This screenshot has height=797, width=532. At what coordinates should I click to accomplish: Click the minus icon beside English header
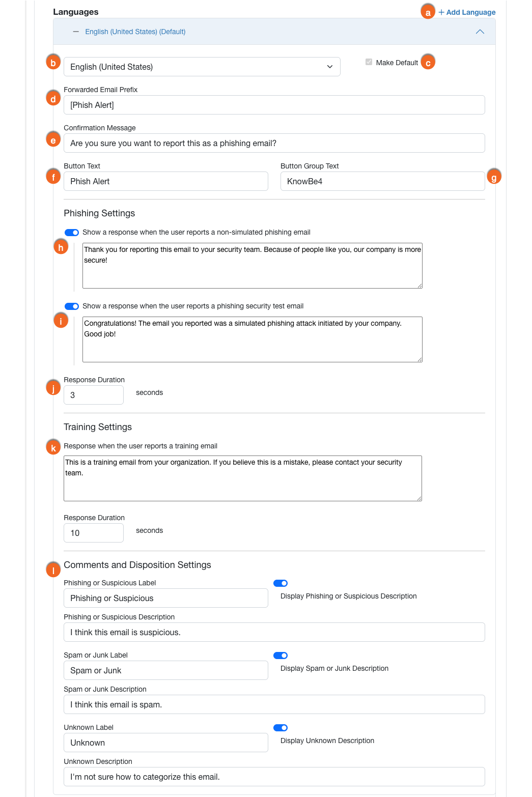point(76,32)
